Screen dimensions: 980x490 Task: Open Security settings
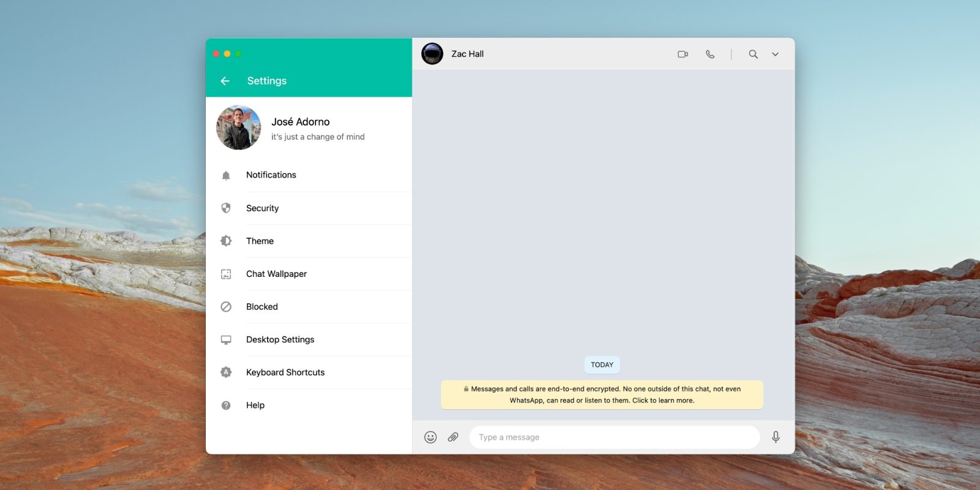(262, 208)
